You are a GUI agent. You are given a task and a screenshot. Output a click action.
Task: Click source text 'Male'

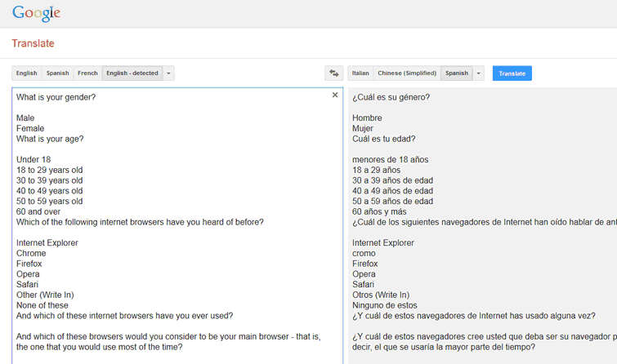tap(25, 118)
